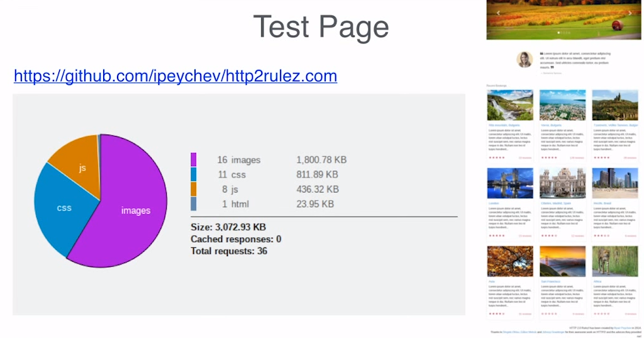Open the London Tower Bridge thumbnail
This screenshot has width=644, height=338.
tap(510, 183)
